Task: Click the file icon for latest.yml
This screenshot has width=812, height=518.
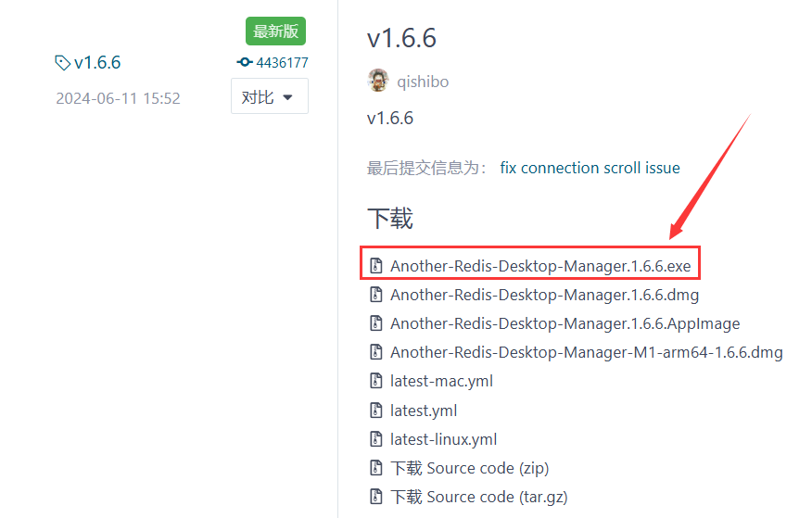Action: coord(376,411)
